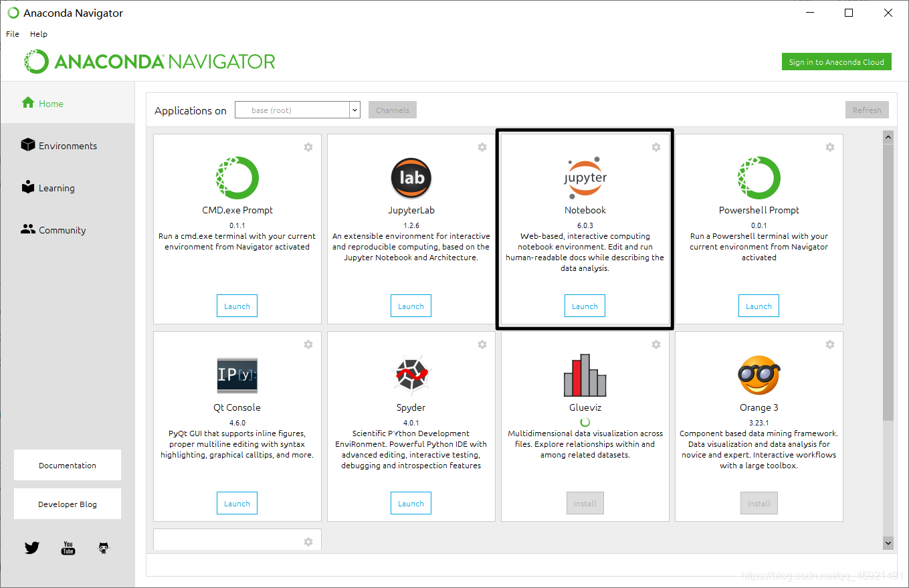Open the Documentation link button
Viewport: 909px width, 588px height.
coord(68,465)
